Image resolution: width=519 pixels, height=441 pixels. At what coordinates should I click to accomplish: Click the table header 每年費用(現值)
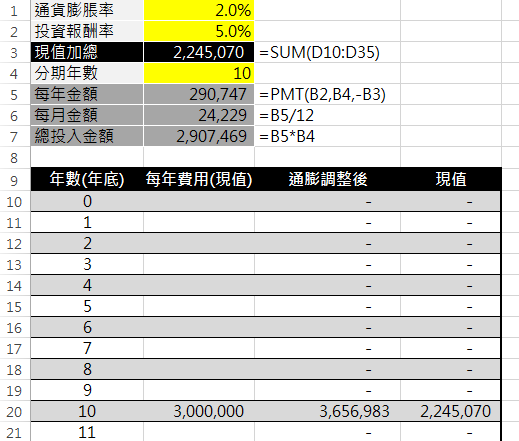pyautogui.click(x=199, y=179)
